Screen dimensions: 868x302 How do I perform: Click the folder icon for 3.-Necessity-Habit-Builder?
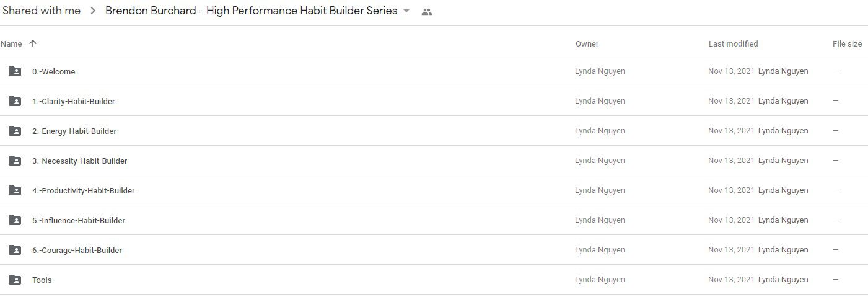15,161
